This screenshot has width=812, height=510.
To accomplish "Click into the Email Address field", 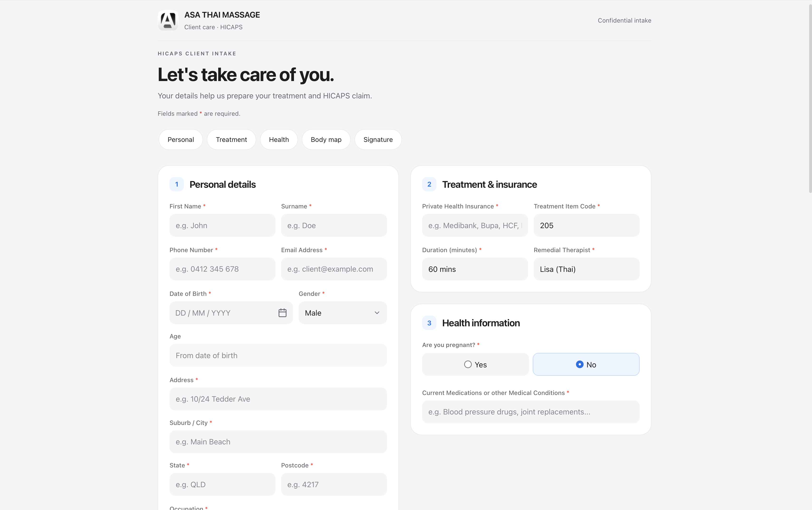I will (334, 269).
